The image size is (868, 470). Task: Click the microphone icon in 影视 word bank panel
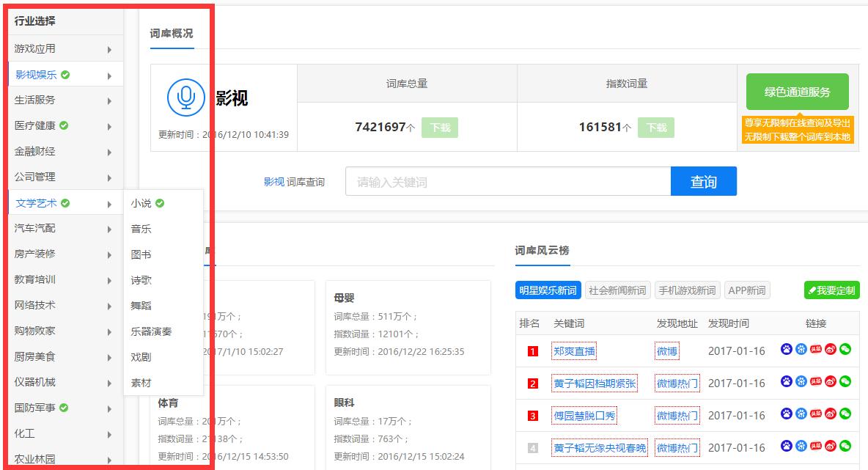tap(188, 98)
